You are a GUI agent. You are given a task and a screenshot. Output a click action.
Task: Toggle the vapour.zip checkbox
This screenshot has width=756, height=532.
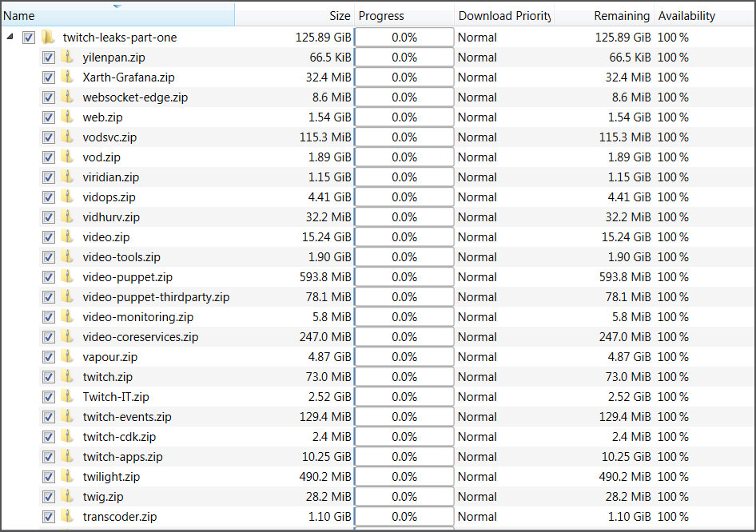tap(48, 357)
